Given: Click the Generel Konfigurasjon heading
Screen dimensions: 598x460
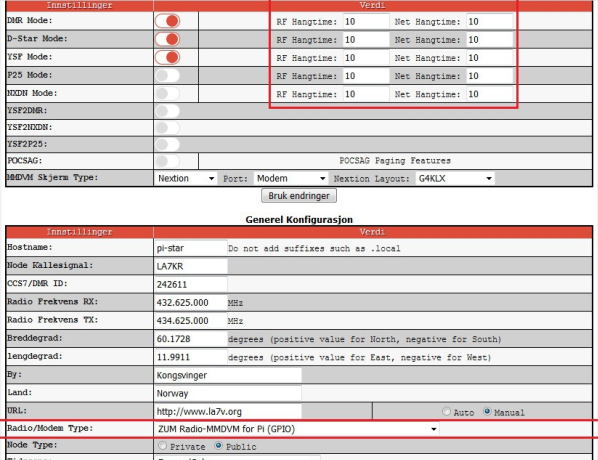Looking at the screenshot, I should point(299,220).
